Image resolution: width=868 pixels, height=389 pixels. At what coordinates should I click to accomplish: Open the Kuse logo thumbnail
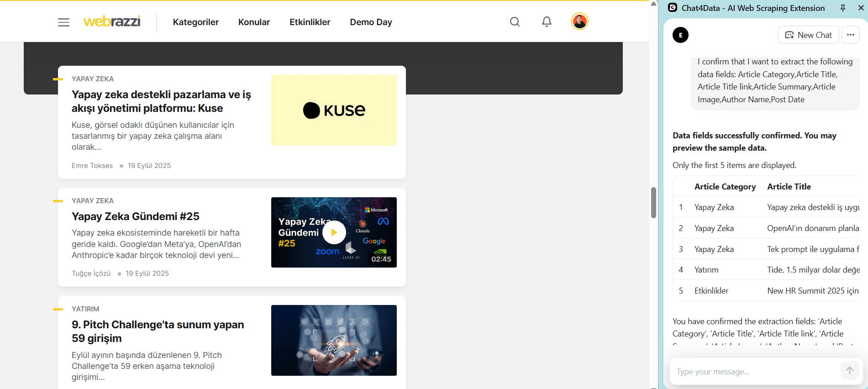pyautogui.click(x=334, y=110)
